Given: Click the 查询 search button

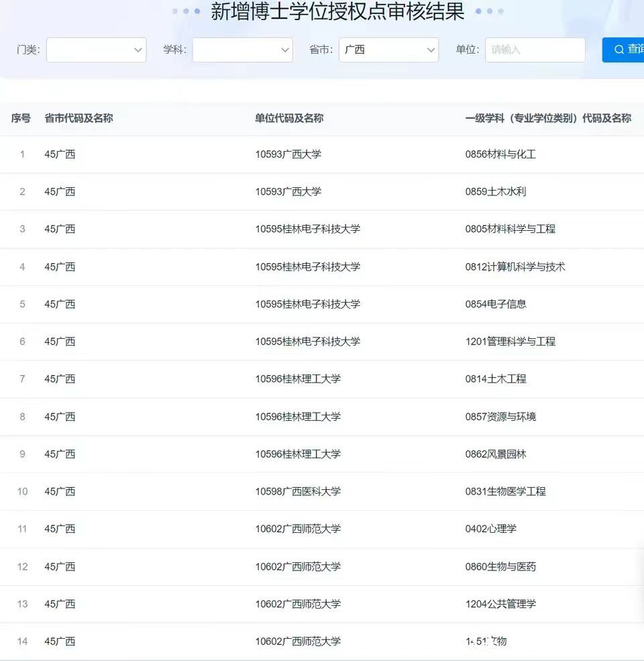Looking at the screenshot, I should [x=625, y=50].
